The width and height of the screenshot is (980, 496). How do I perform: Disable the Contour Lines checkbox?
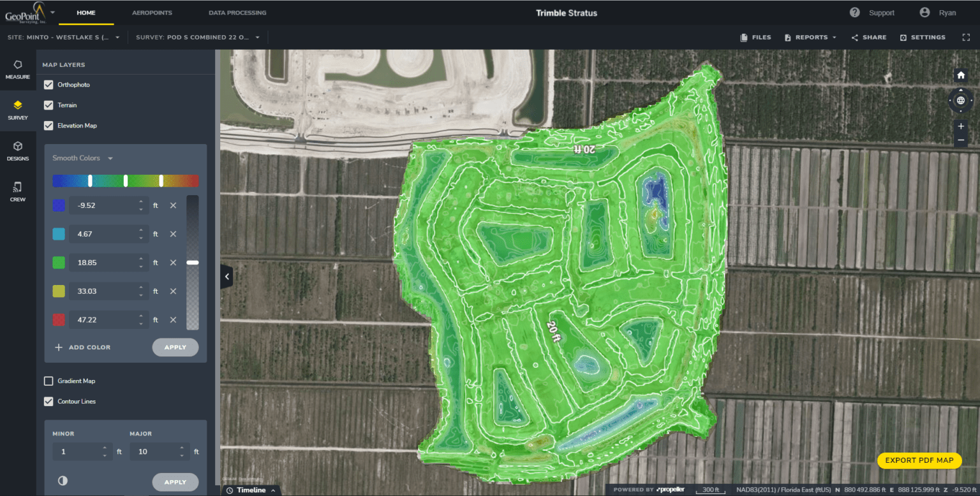[x=48, y=402]
